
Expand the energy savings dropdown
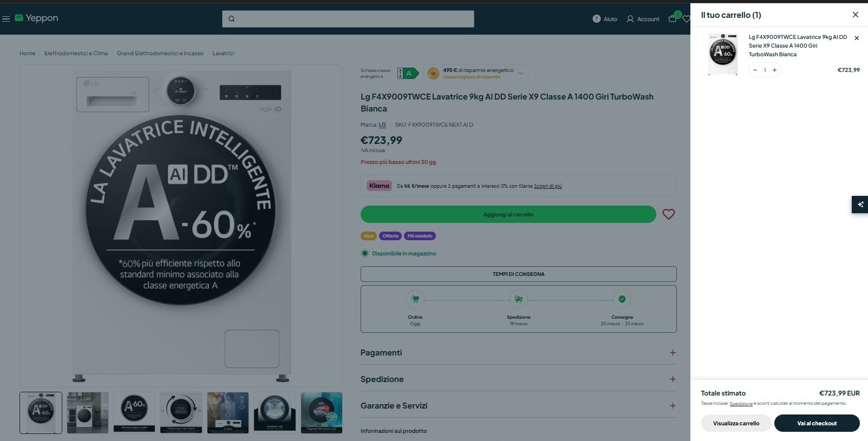(521, 73)
